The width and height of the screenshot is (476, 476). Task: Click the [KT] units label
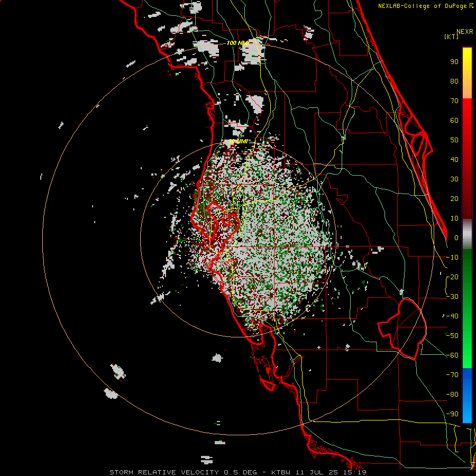(x=452, y=36)
